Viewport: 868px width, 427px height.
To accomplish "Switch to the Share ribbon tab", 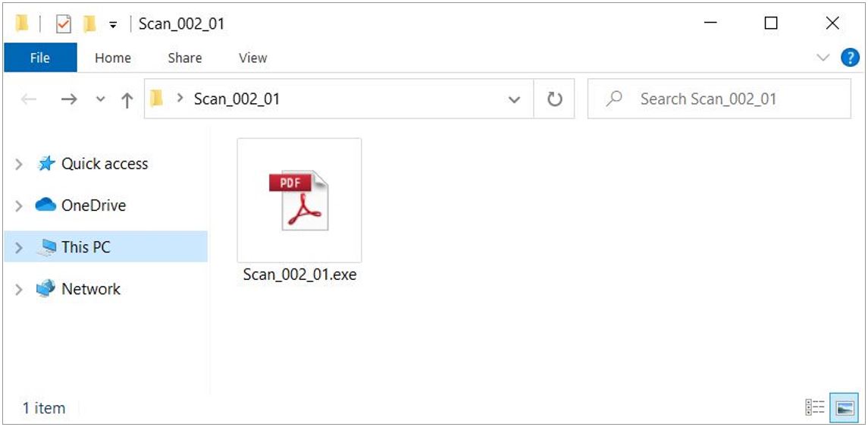I will (x=185, y=58).
